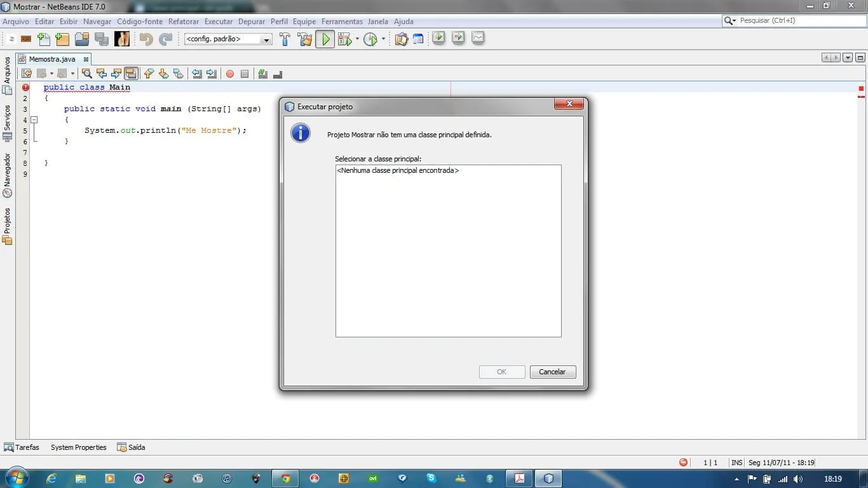Open Debug Project dropdown arrow
This screenshot has height=488, width=868.
[x=357, y=39]
